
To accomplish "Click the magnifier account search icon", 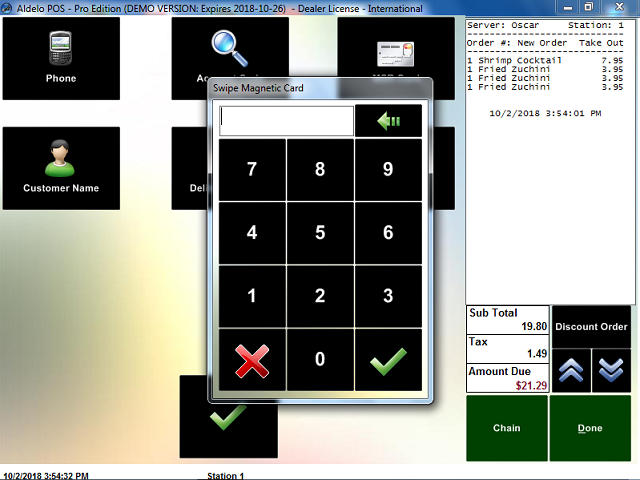I will [x=228, y=45].
